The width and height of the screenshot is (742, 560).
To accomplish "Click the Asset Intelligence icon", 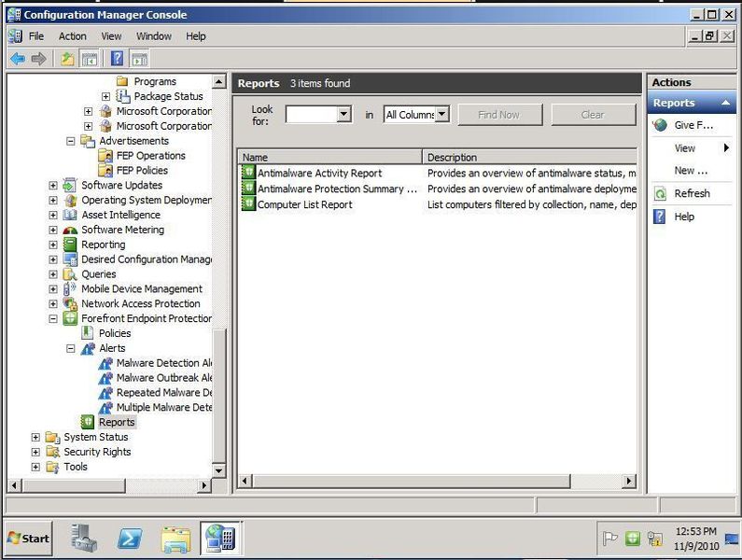I will 70,215.
